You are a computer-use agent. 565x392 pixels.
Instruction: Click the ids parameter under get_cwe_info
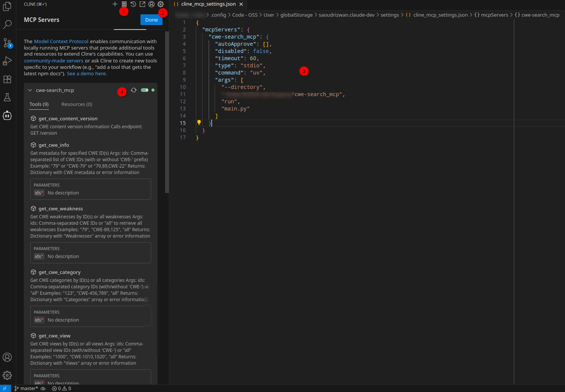point(39,193)
